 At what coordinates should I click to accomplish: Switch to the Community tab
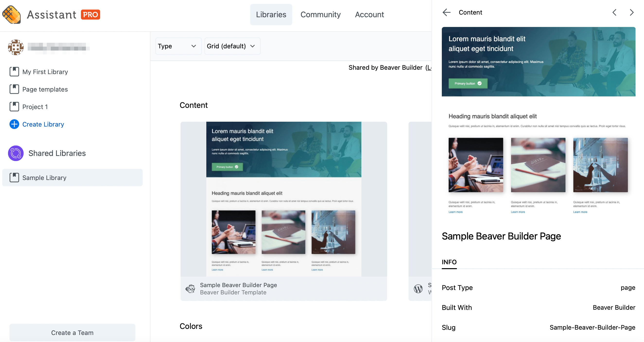320,15
